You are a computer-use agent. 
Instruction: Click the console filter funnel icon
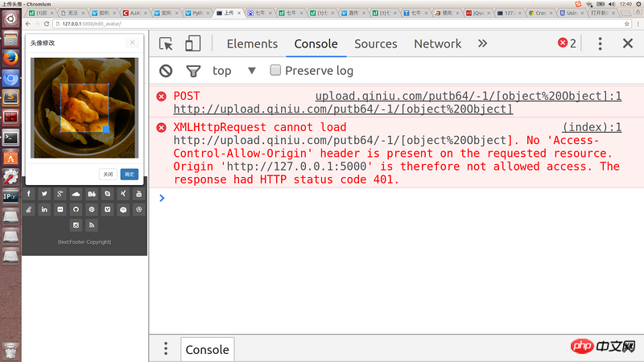193,71
